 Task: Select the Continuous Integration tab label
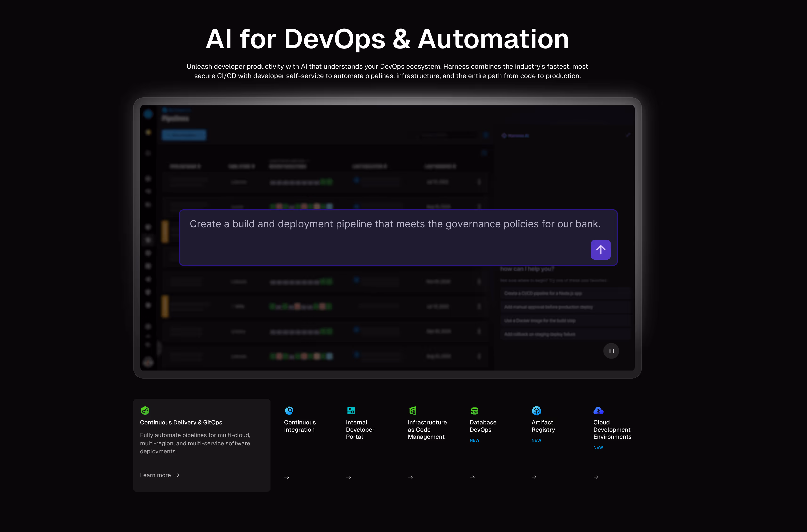(299, 426)
